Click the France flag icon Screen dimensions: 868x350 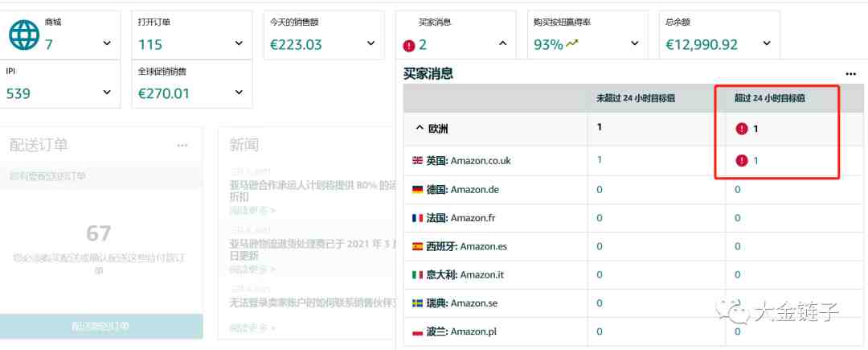(417, 218)
